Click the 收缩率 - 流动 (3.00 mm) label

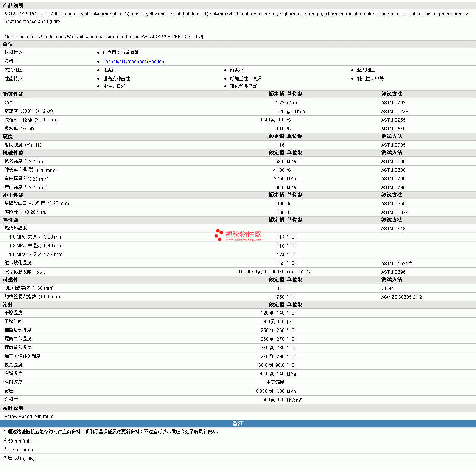30,120
